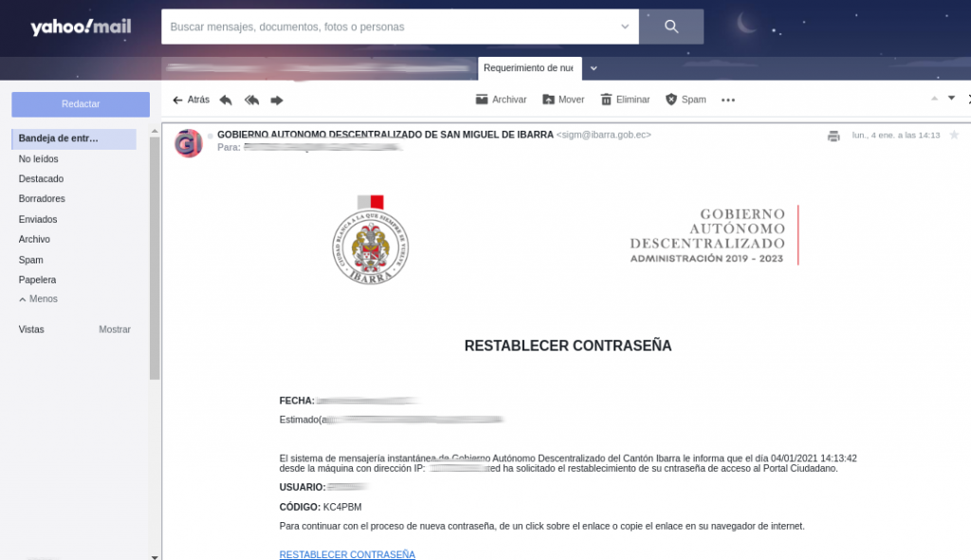This screenshot has height=560, width=971.
Task: Click the sidebar vertical scrollbar thumb
Action: pos(155,258)
